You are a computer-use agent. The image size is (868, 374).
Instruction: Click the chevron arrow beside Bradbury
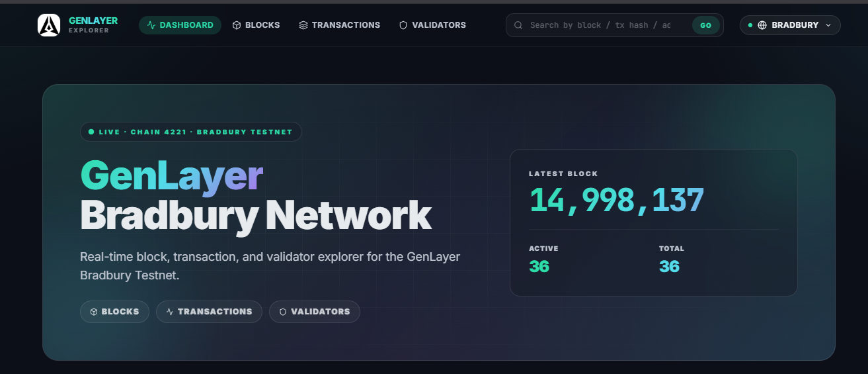point(828,25)
